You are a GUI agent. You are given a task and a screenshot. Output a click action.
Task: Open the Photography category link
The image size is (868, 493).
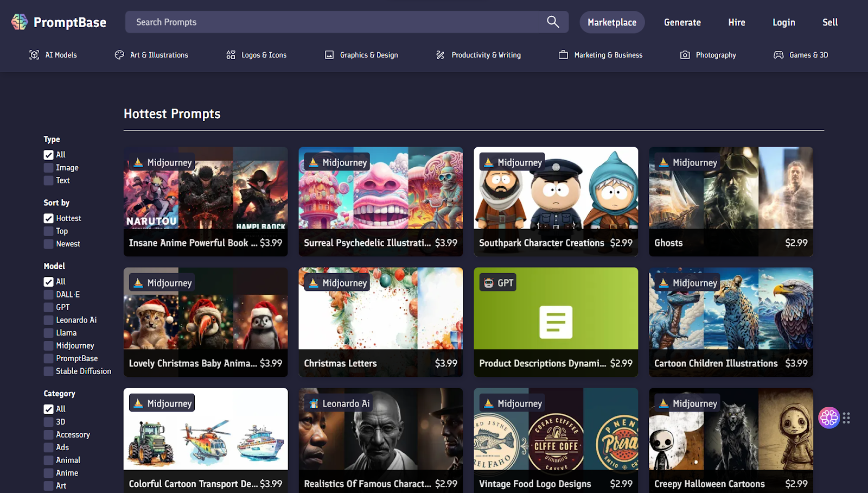(x=709, y=55)
